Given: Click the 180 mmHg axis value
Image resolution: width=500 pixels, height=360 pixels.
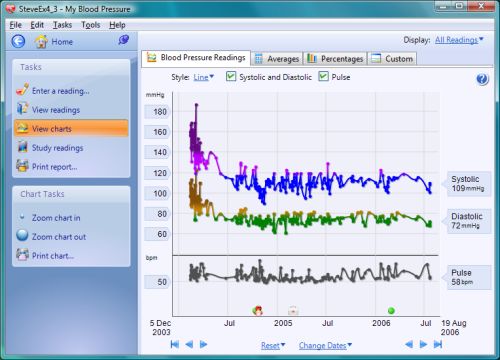Looking at the screenshot, I should pos(157,112).
